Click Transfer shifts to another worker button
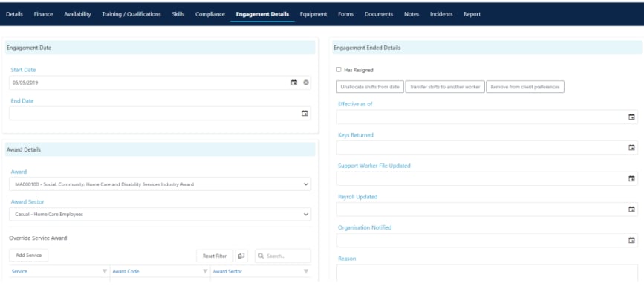 tap(445, 87)
